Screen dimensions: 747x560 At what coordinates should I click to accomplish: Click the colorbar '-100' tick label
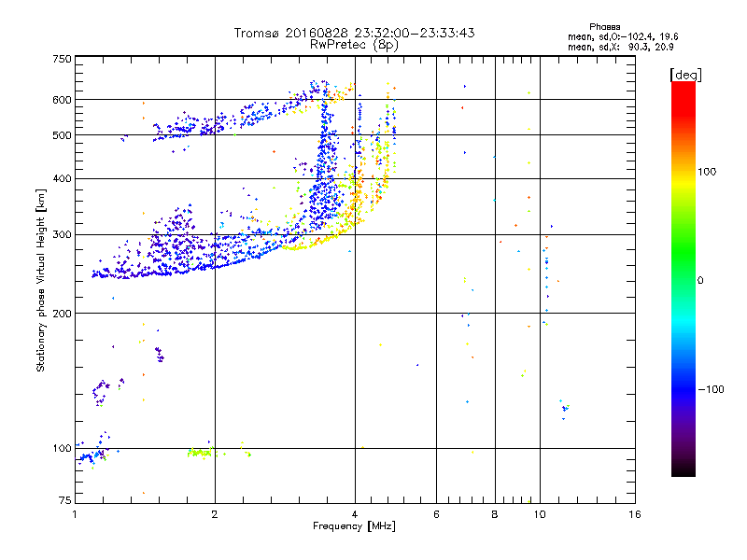[711, 389]
